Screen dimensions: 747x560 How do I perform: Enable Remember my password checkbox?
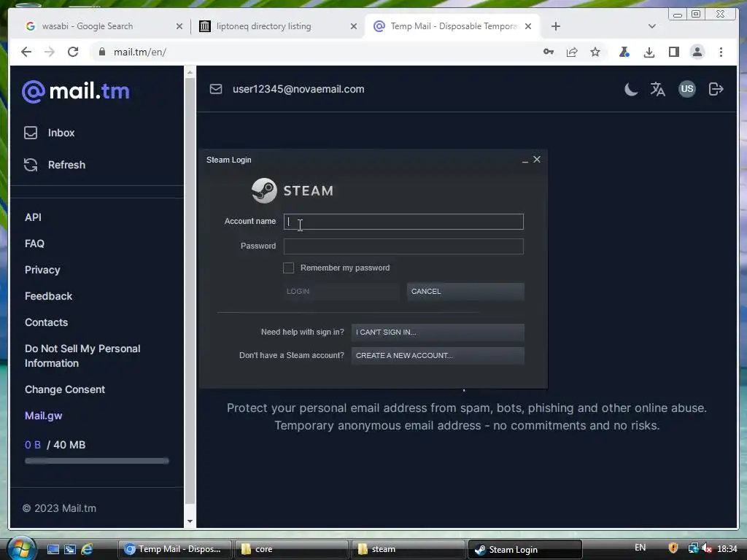pos(289,268)
